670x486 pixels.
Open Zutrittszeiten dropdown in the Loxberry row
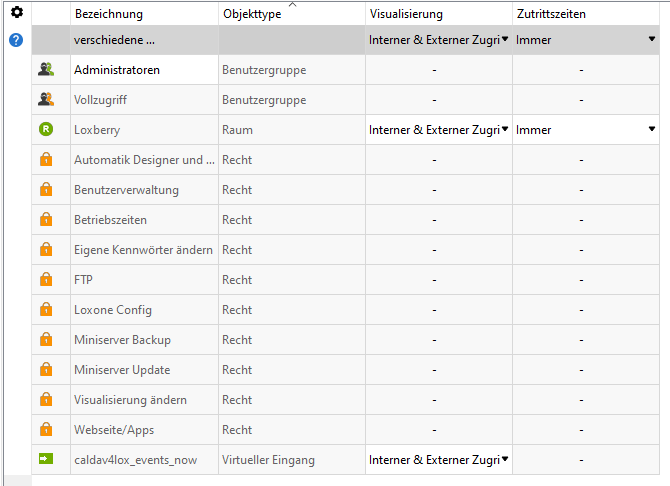(652, 130)
